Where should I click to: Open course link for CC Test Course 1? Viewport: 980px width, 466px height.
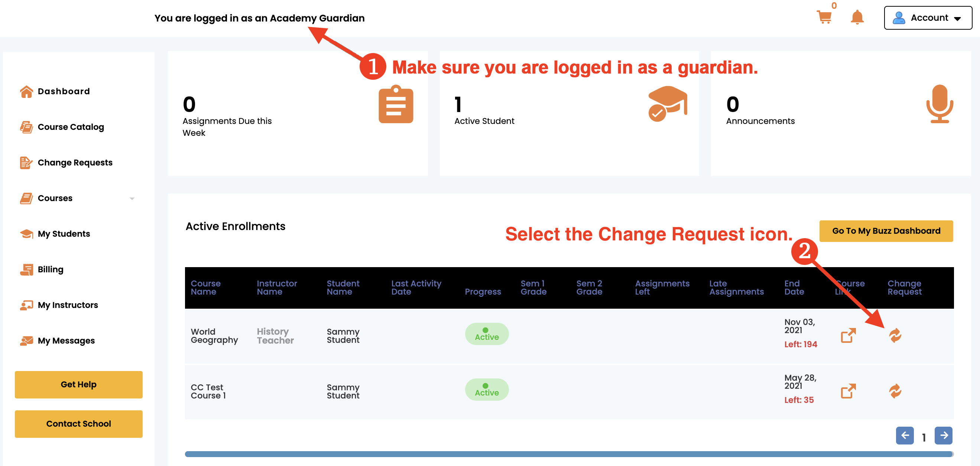pos(848,391)
